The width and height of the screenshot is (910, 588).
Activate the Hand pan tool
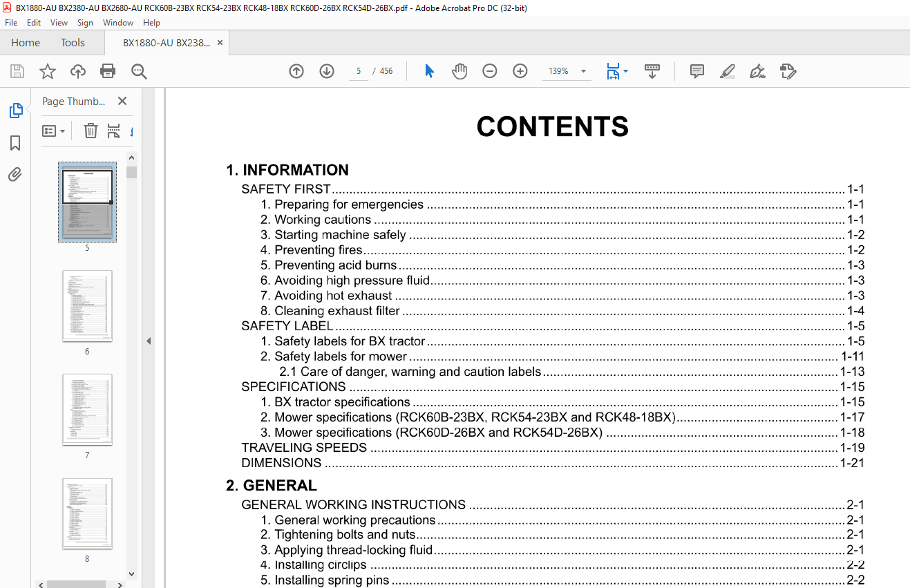tap(459, 71)
